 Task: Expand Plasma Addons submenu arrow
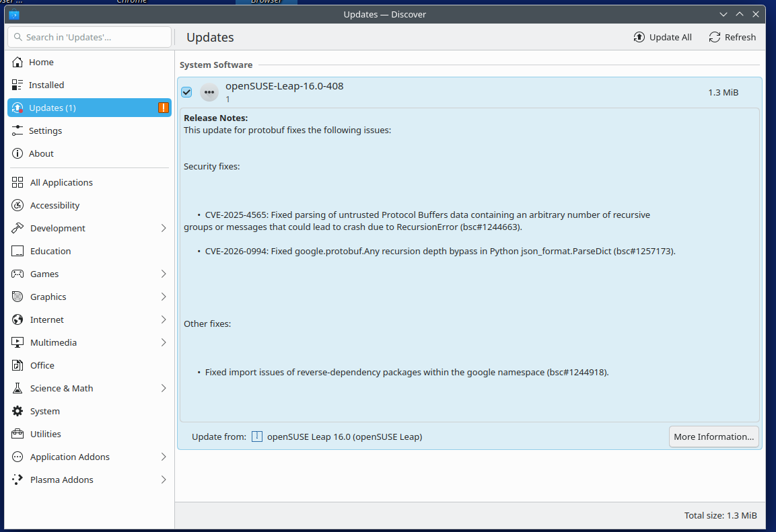pyautogui.click(x=164, y=480)
